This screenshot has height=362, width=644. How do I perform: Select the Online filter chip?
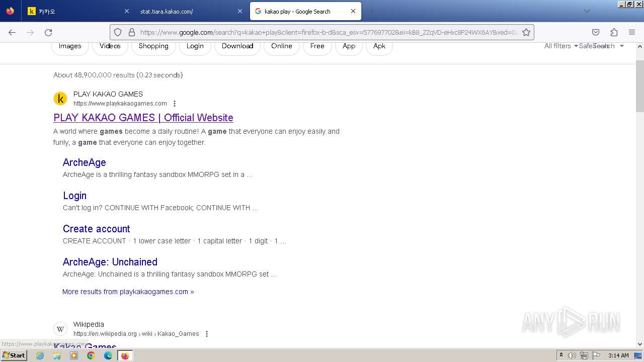pos(282,46)
